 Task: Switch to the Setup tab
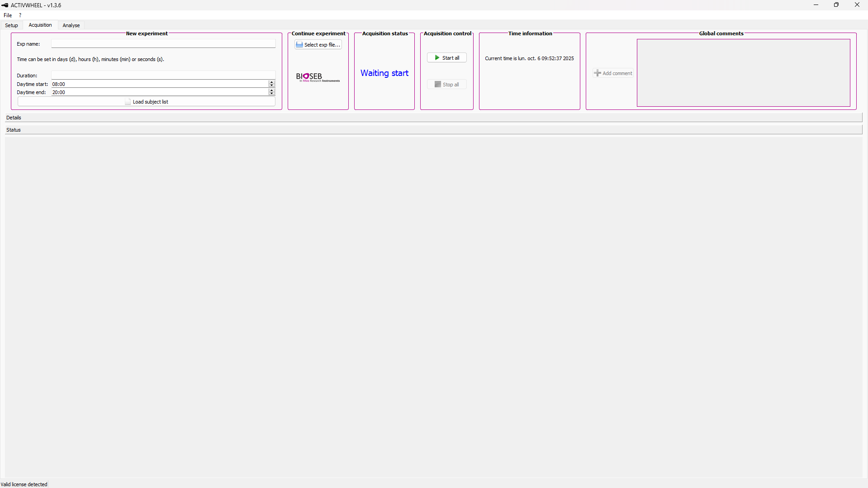[x=11, y=25]
